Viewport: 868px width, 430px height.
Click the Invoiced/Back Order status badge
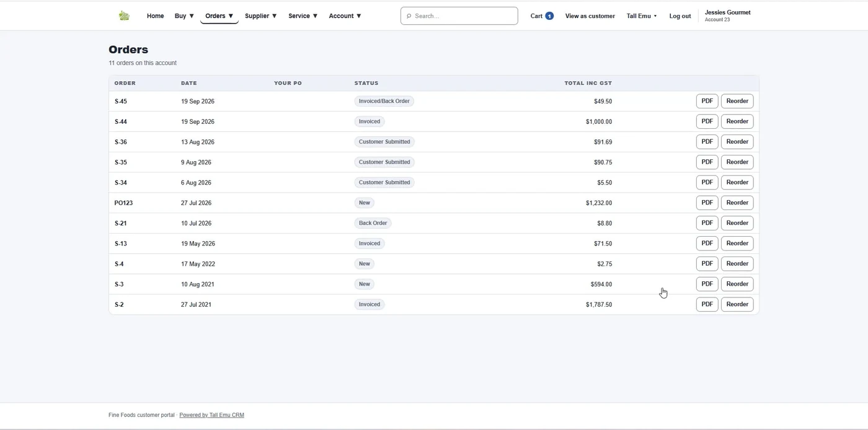click(x=384, y=101)
